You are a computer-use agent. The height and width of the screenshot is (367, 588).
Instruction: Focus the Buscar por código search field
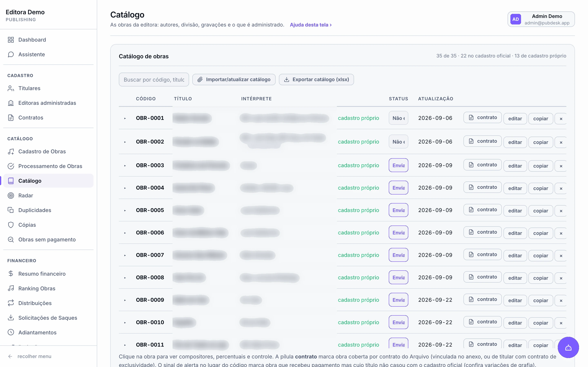(x=154, y=79)
